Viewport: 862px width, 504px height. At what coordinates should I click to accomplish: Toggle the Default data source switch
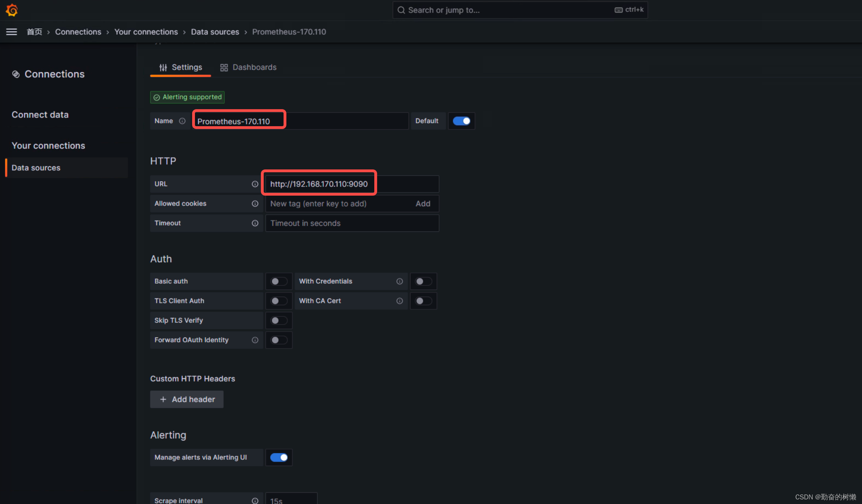(461, 121)
